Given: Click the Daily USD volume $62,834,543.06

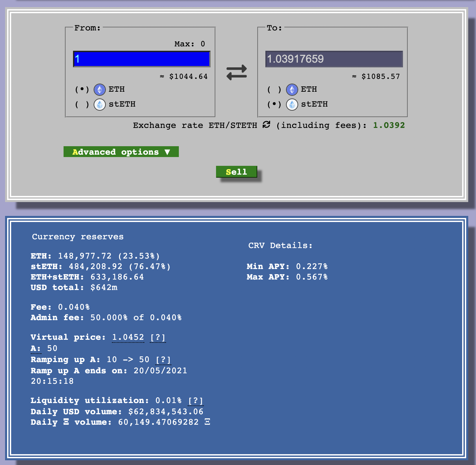Looking at the screenshot, I should click(117, 412).
